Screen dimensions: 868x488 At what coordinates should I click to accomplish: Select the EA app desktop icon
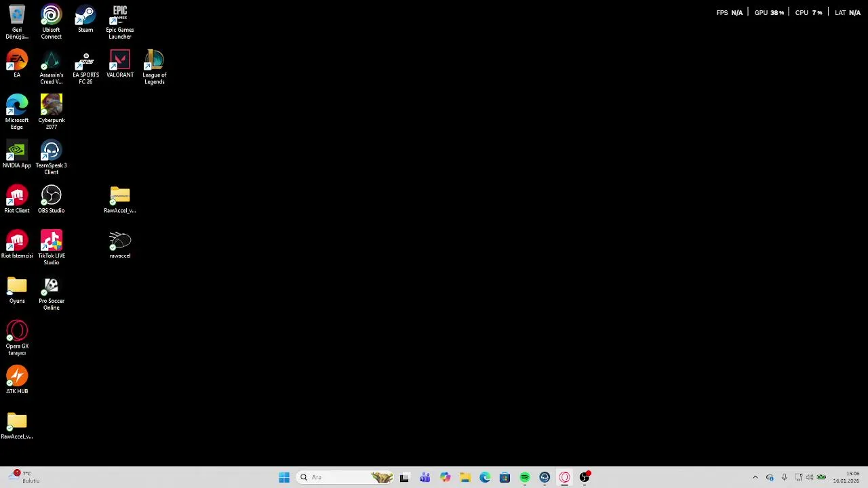[x=17, y=64]
